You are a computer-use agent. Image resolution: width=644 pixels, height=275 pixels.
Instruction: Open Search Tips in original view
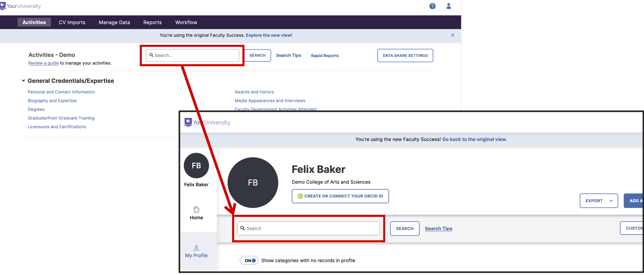point(288,56)
